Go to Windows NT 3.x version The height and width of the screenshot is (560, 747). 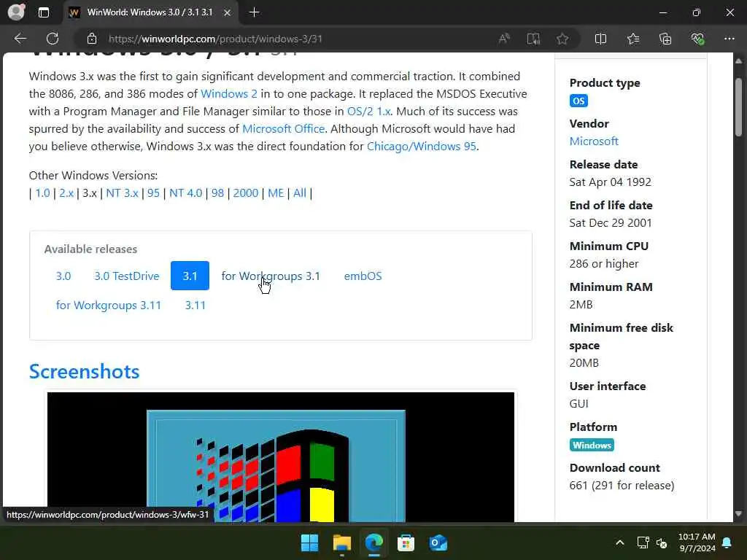click(x=122, y=192)
